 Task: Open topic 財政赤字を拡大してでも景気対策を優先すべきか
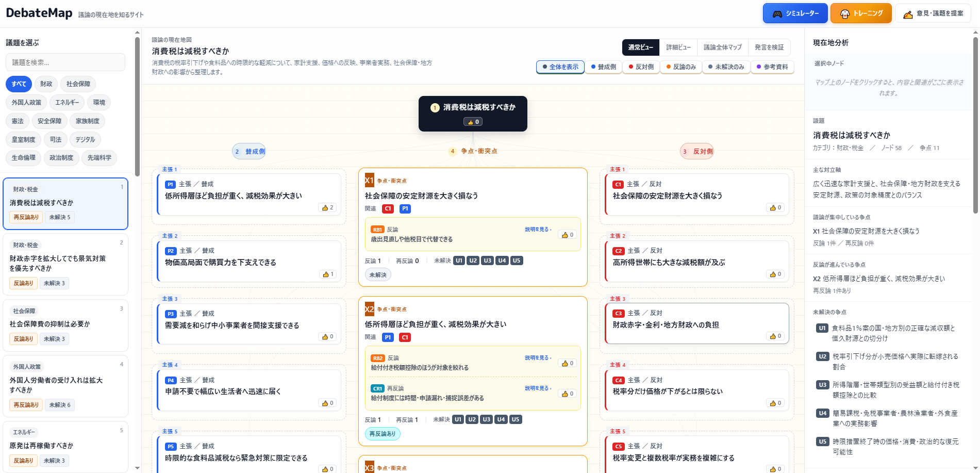click(65, 265)
